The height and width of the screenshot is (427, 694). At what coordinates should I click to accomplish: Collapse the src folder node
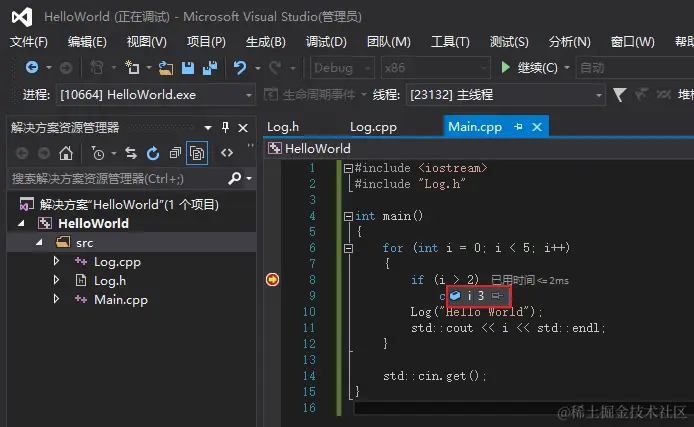(x=39, y=242)
